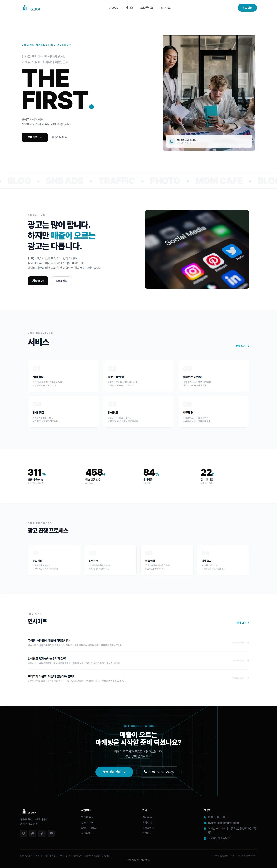Follow 회사소개 link in footer

click(x=147, y=822)
